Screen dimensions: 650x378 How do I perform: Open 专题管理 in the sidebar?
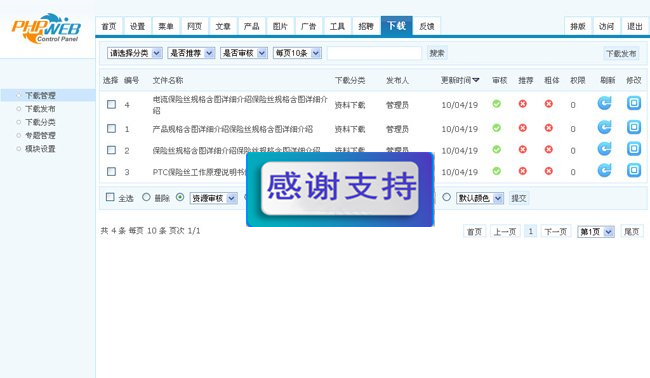coord(40,136)
